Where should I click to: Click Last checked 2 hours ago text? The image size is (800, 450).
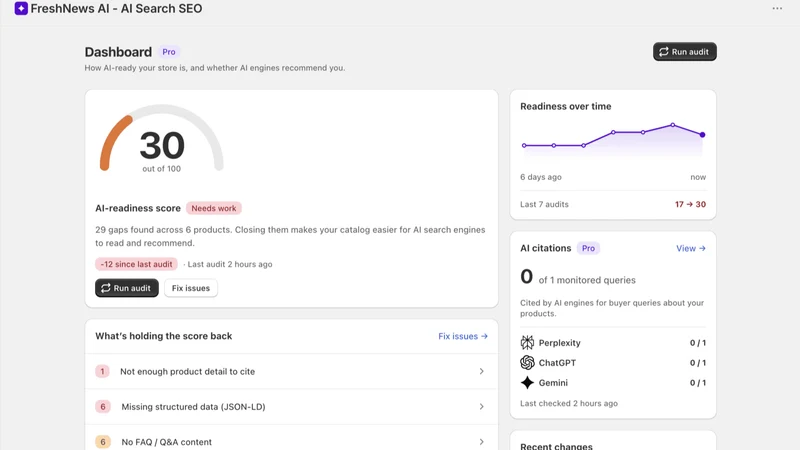click(569, 403)
